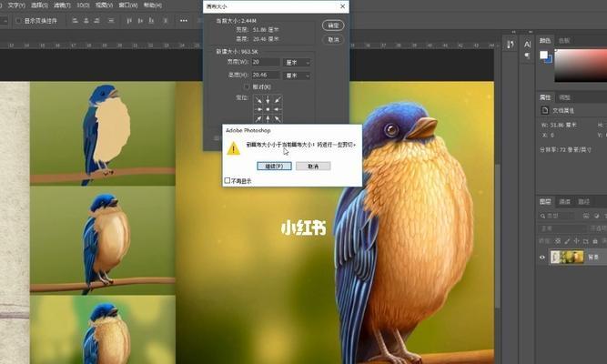
Task: Select the 背景 layer thumbnail
Action: pos(567,258)
